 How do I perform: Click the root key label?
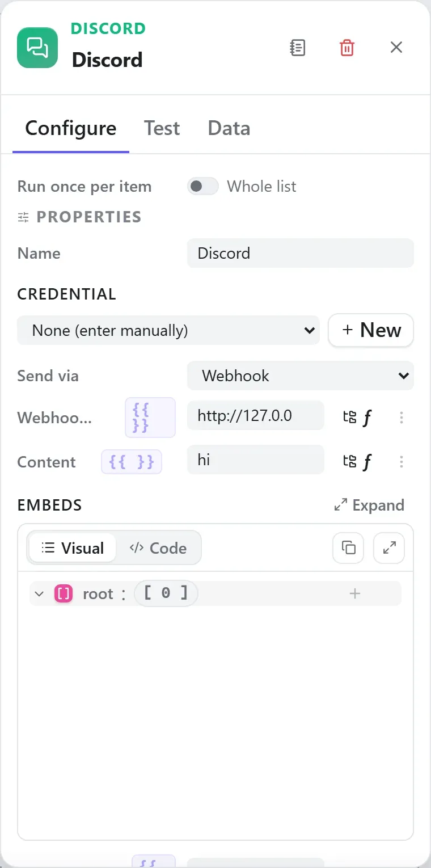pos(98,594)
